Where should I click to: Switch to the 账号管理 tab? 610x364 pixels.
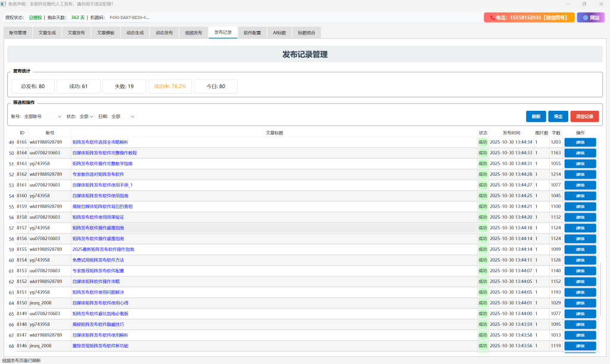coord(18,33)
